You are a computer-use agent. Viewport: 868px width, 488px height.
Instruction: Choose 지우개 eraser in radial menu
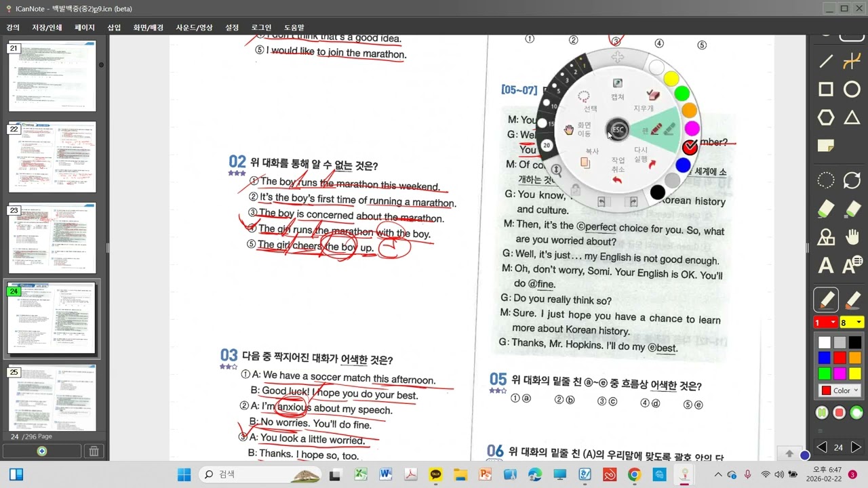point(648,100)
